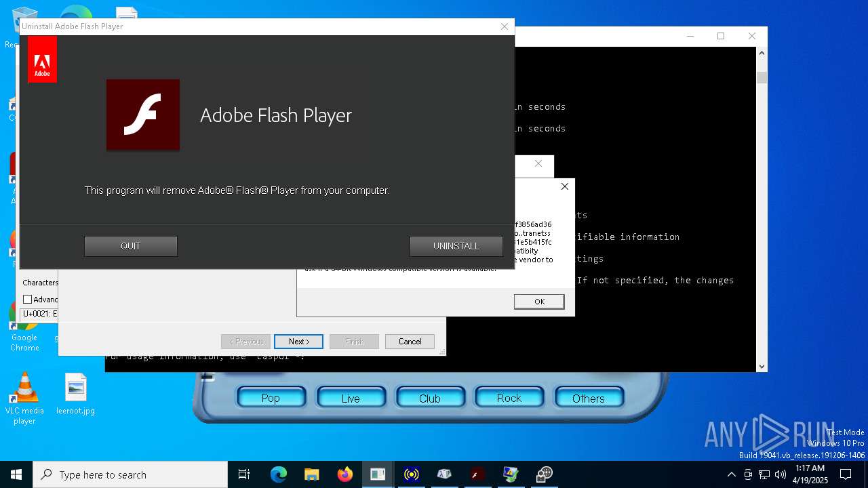
Task: Select the Rock genre button
Action: [x=509, y=398]
